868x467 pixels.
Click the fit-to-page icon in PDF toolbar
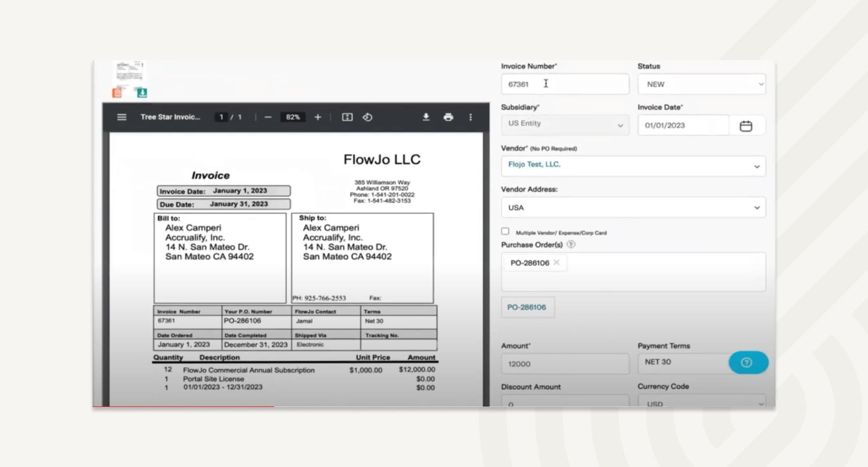tap(347, 117)
